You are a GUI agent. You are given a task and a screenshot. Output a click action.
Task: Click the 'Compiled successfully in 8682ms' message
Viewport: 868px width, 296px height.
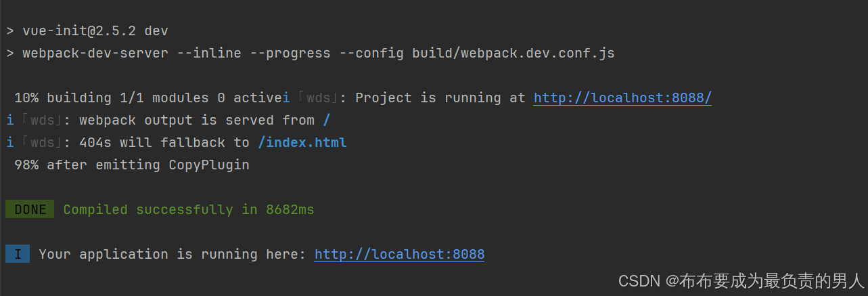(189, 209)
